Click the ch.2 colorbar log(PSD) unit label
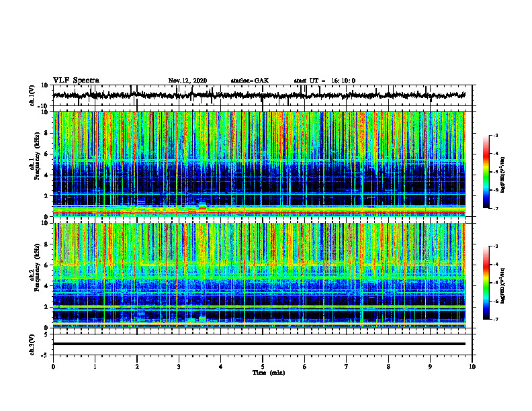 [x=503, y=285]
